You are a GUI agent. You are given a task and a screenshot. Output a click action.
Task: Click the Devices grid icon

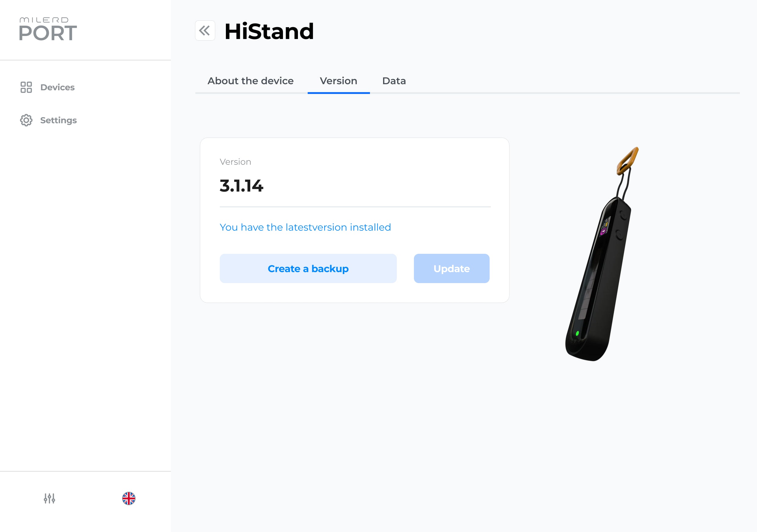[x=26, y=87]
